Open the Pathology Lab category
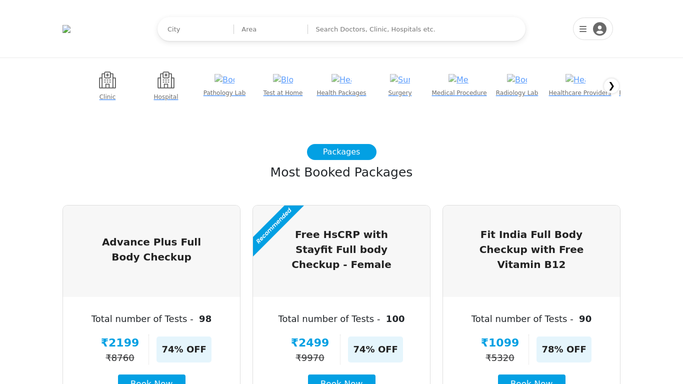683x384 pixels. point(224,85)
